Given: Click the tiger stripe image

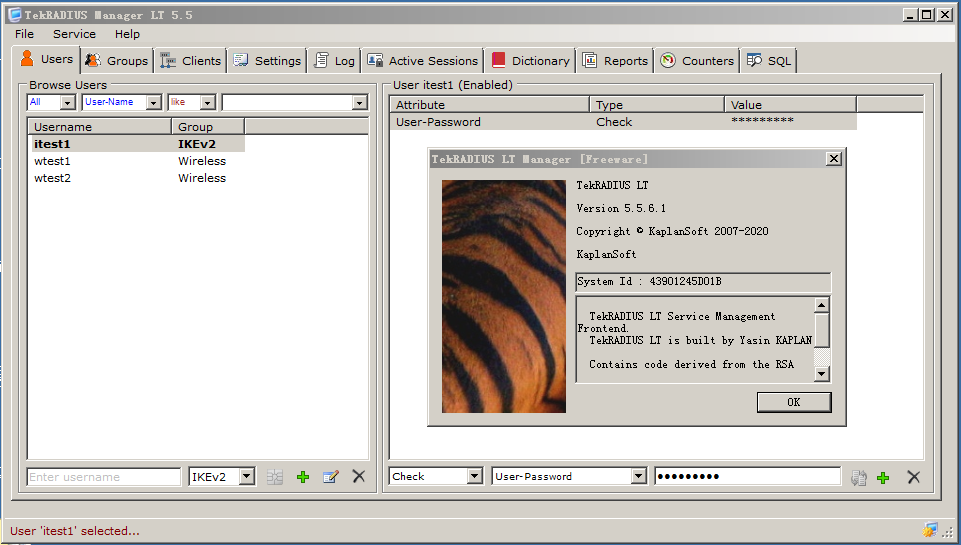Looking at the screenshot, I should (x=504, y=296).
